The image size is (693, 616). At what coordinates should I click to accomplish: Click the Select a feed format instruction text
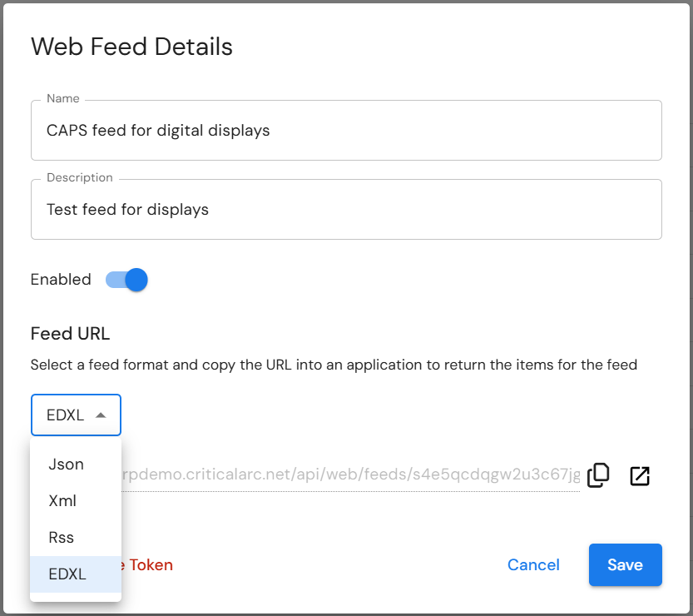334,365
